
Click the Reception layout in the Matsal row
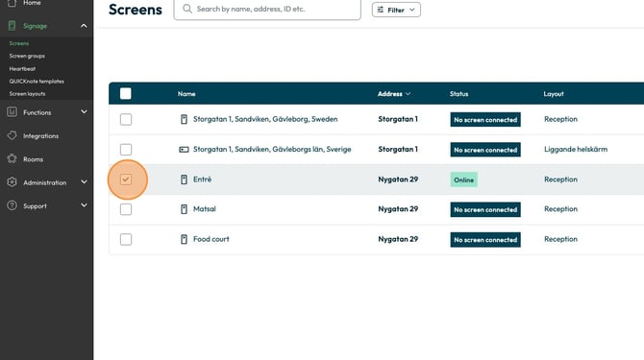[x=560, y=208]
